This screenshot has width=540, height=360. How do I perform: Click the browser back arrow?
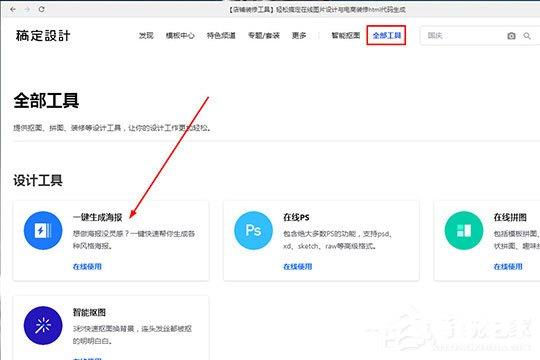click(13, 9)
